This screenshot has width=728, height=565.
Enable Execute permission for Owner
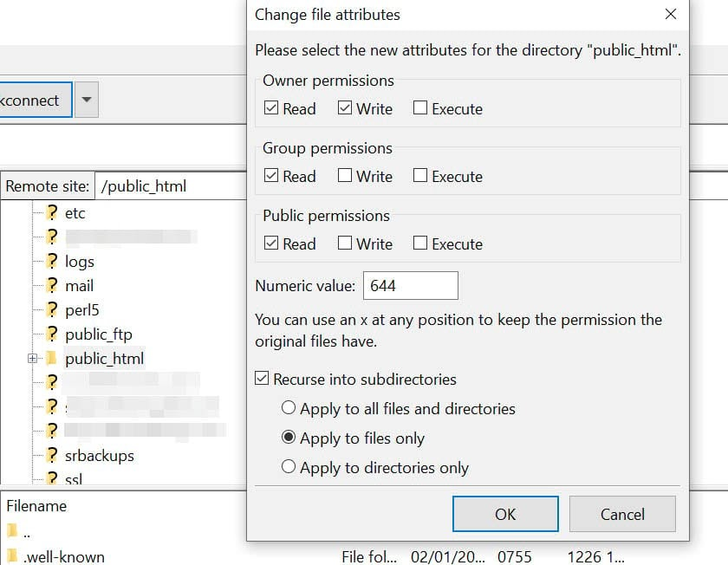click(x=422, y=108)
